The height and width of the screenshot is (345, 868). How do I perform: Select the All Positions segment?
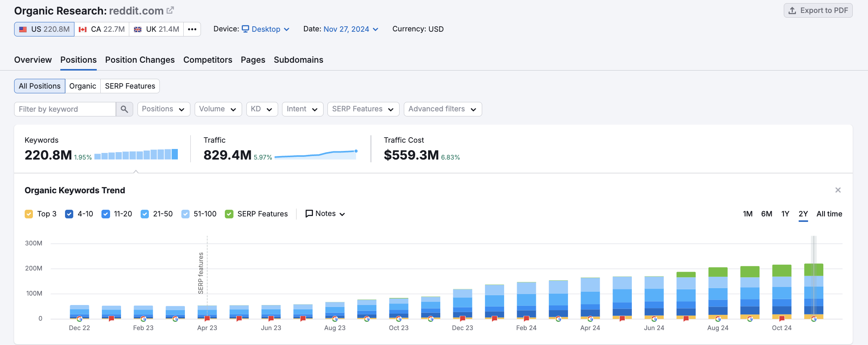(x=40, y=86)
